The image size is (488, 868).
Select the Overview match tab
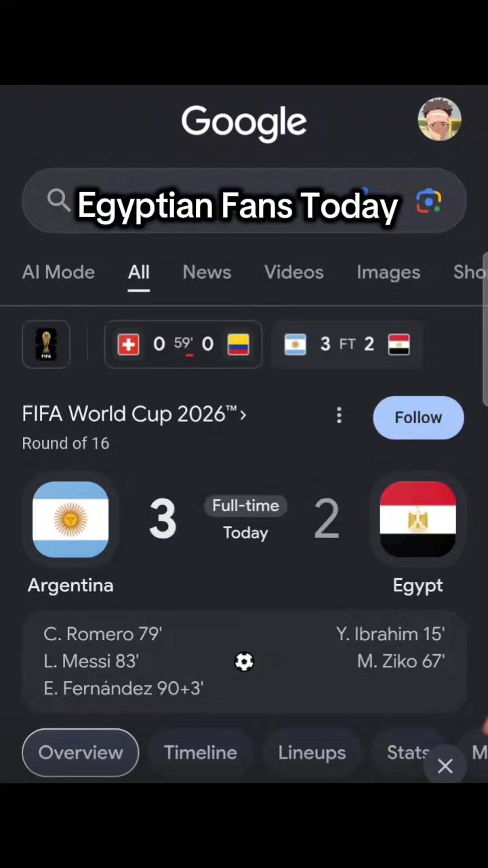pos(81,753)
